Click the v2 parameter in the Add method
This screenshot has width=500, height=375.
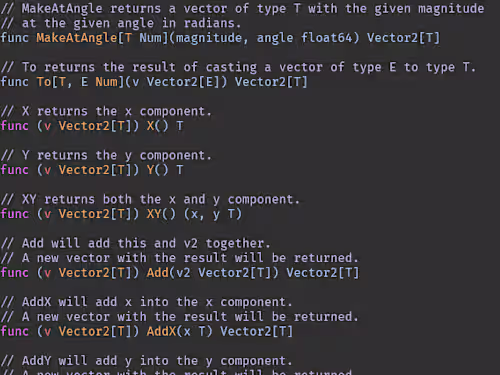(x=183, y=273)
